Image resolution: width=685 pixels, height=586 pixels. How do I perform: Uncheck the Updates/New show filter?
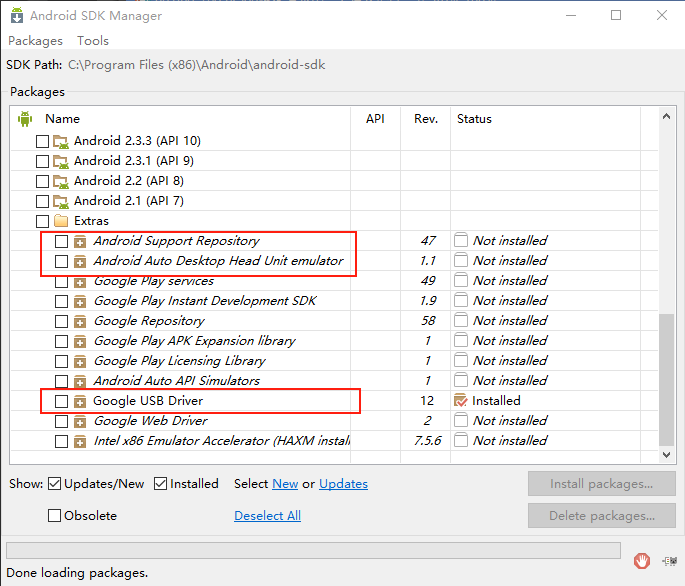click(x=54, y=484)
